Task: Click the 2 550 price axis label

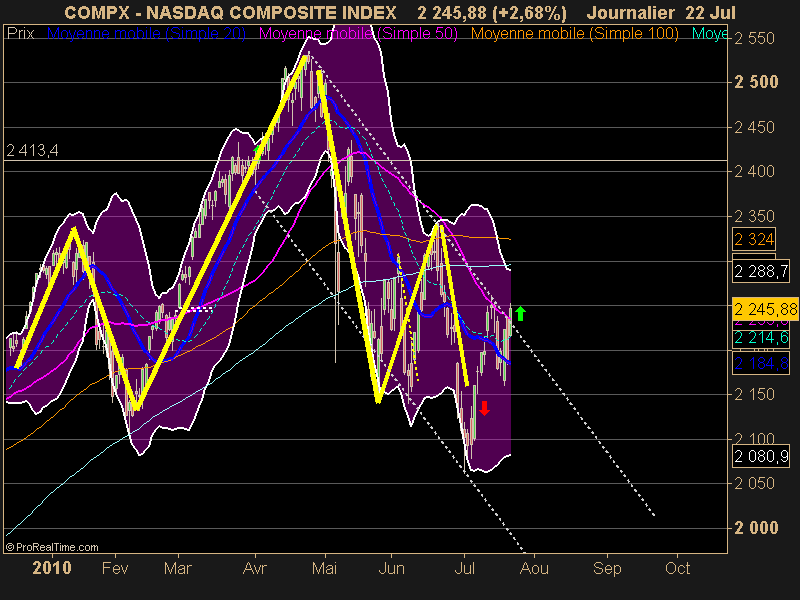Action: pyautogui.click(x=754, y=38)
